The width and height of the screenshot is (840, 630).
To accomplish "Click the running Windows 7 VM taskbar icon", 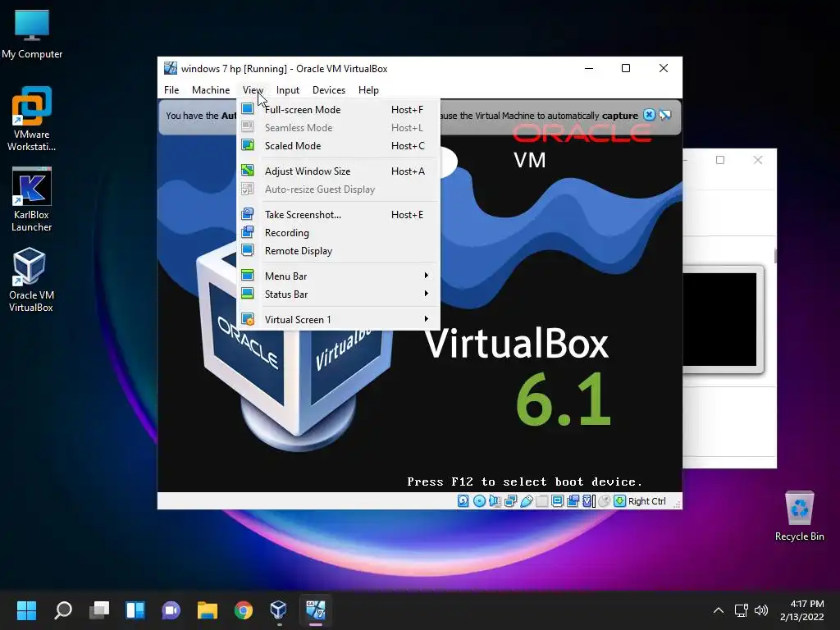I will tap(316, 609).
